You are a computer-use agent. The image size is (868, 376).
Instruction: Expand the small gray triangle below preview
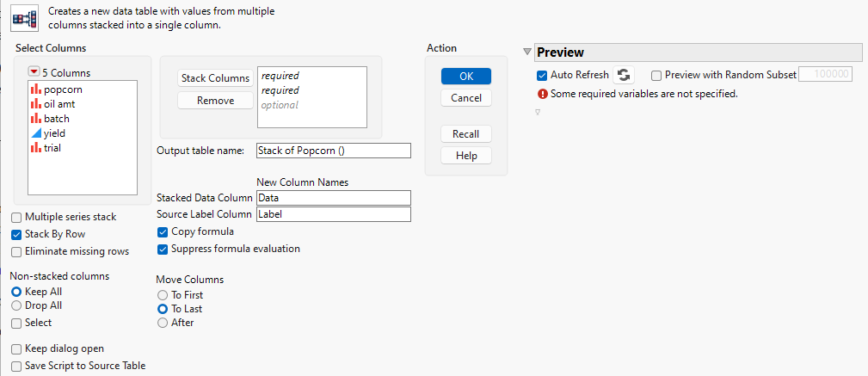tap(538, 112)
